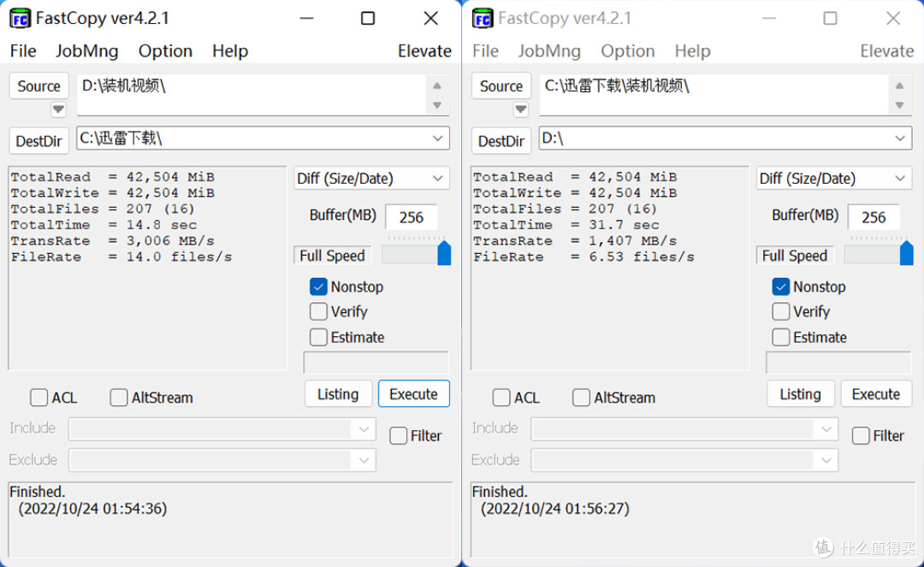
Task: Tick ACL checkbox in right window
Action: pos(501,398)
